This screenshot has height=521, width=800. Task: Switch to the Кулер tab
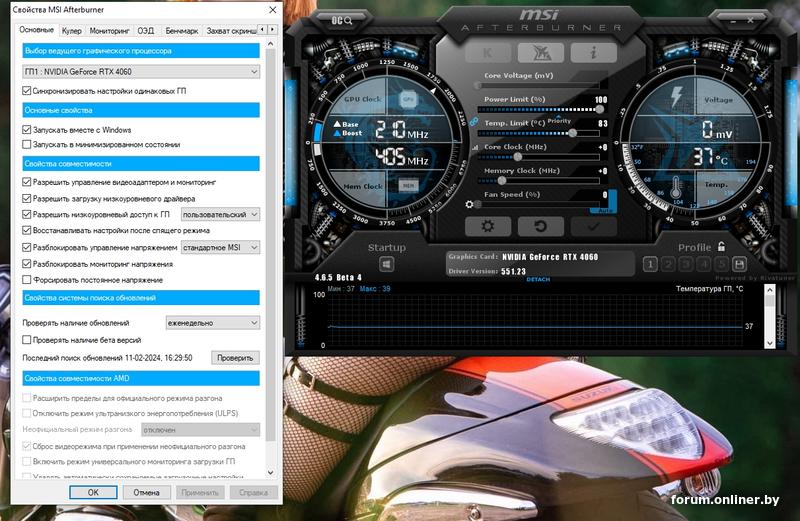[x=71, y=31]
